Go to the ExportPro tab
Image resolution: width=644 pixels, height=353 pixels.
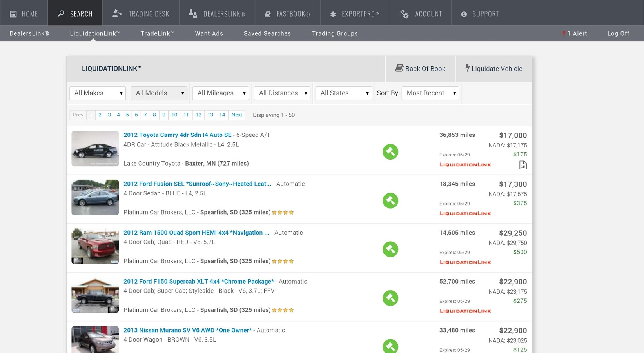(x=355, y=13)
